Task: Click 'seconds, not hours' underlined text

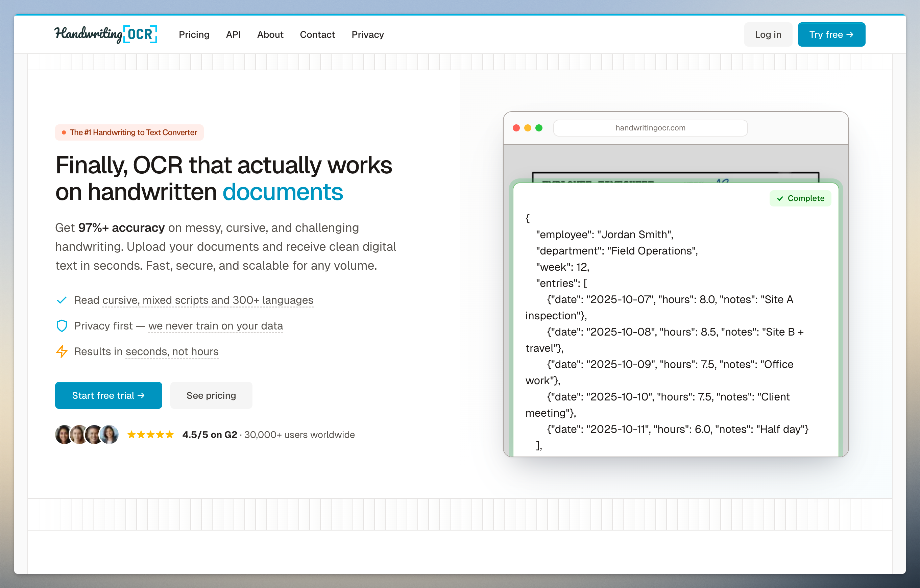Action: (x=172, y=351)
